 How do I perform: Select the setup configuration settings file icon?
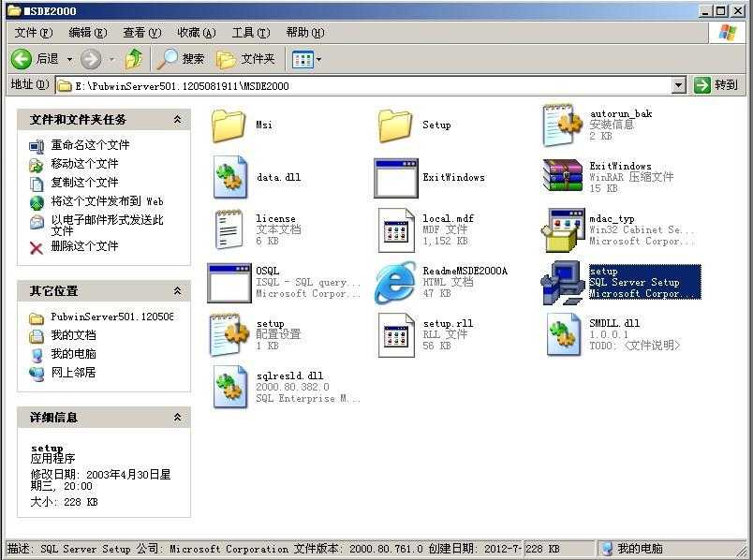(229, 334)
